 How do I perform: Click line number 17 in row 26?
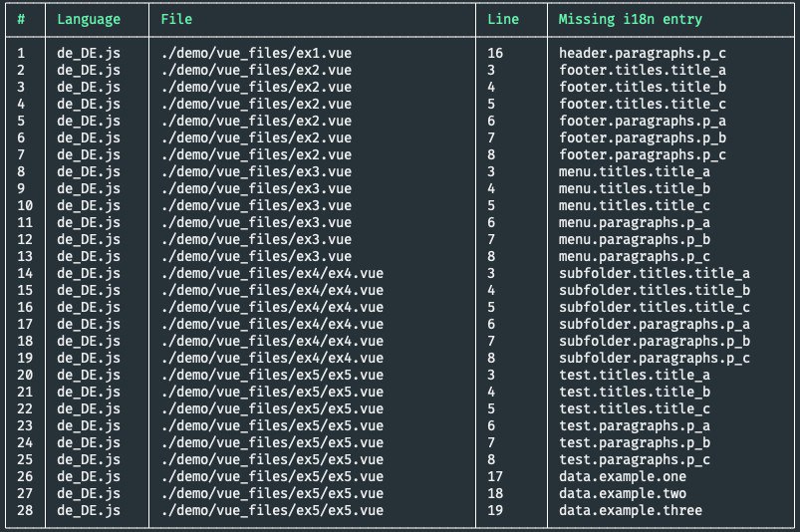pyautogui.click(x=495, y=476)
